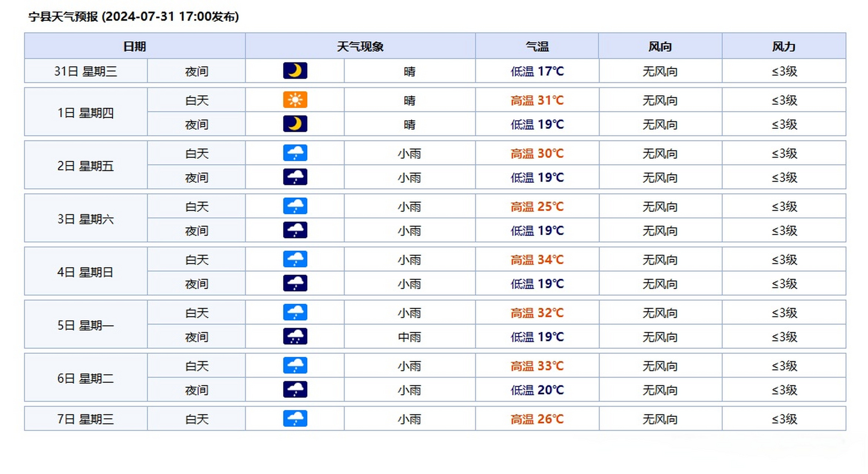Click the 晴 text in 1日 daytime row
The image size is (868, 474).
point(409,100)
